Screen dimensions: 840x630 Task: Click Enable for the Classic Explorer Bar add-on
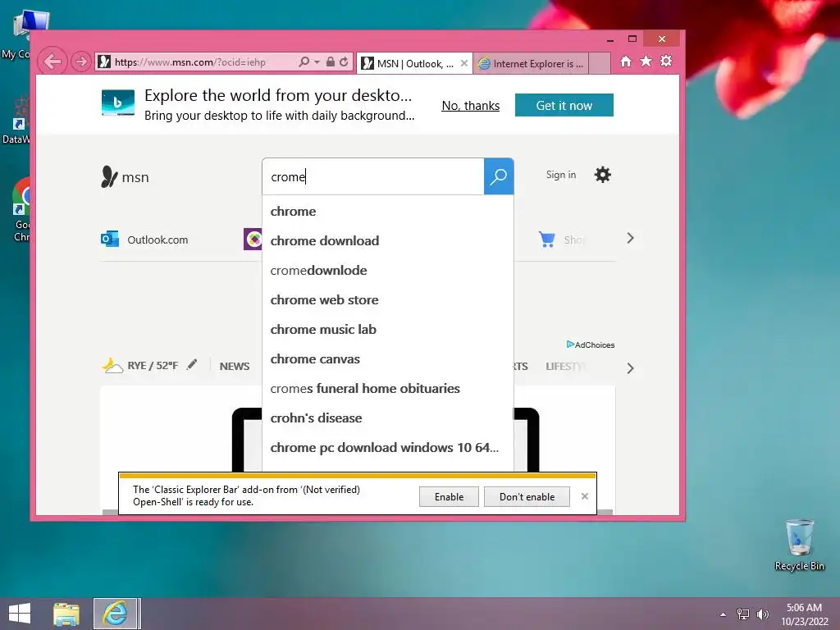pos(449,496)
